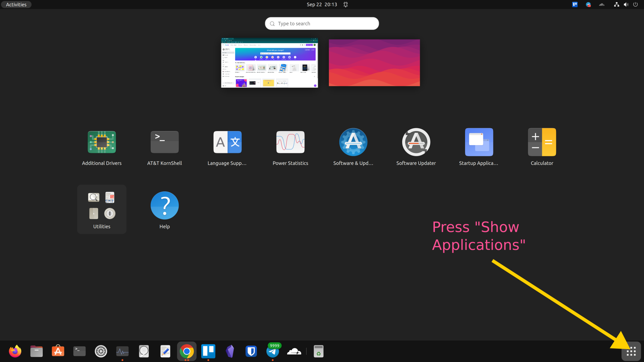Open Startup Applications preferences
Screen dimensions: 644x362
pos(479,142)
